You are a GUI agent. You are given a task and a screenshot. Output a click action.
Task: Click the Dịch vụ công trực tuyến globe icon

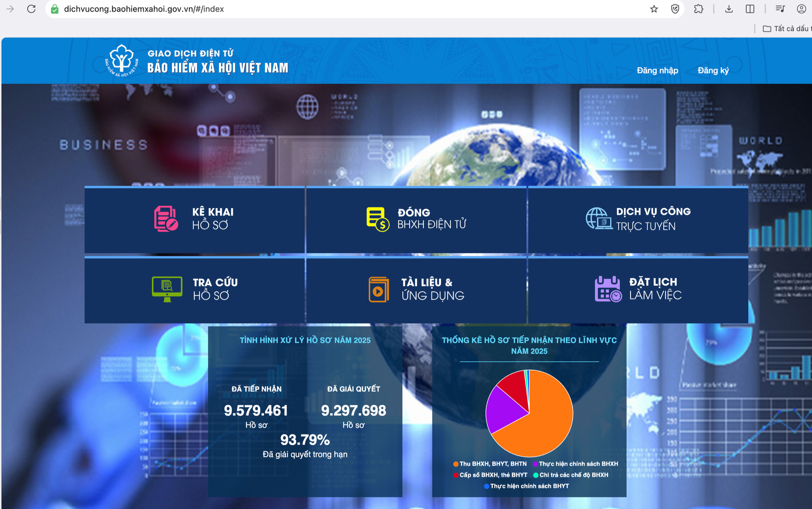pos(598,218)
